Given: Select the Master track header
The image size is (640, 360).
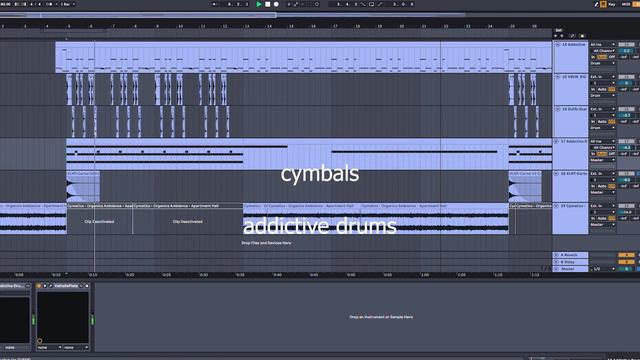Looking at the screenshot, I should (570, 269).
